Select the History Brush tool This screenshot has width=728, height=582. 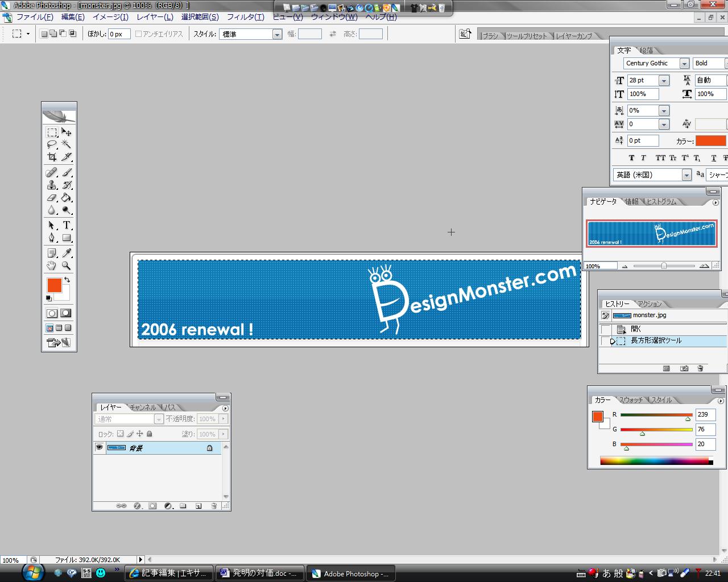click(67, 185)
